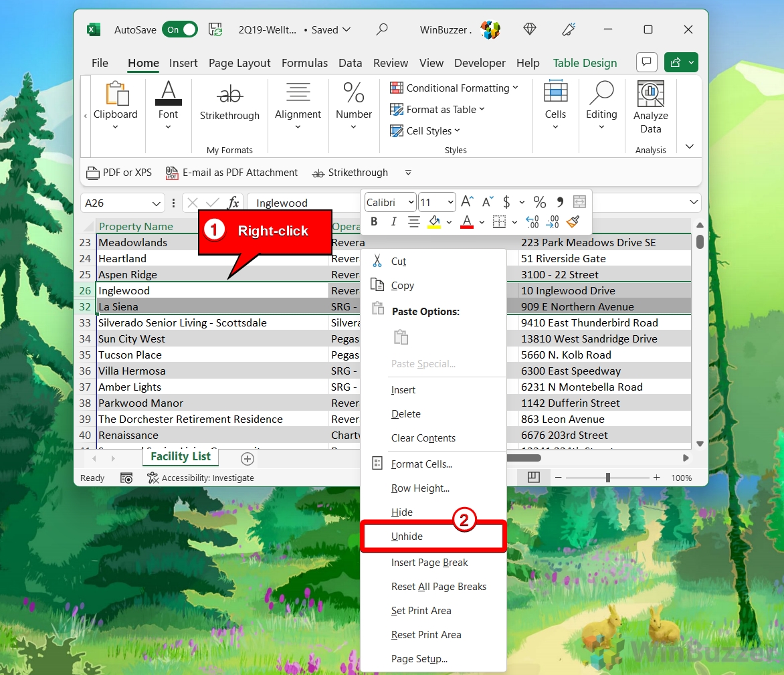
Task: Click the search magnifier in title bar
Action: 382,29
